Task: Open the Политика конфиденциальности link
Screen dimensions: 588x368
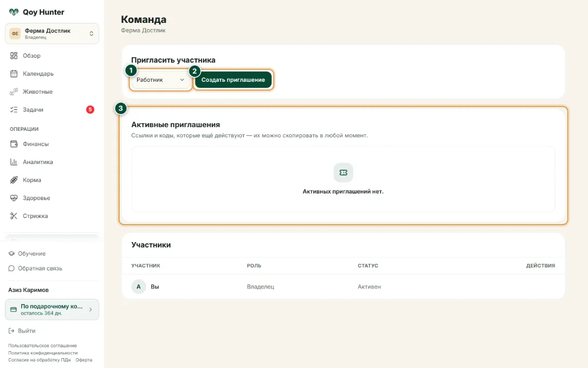Action: pos(43,353)
